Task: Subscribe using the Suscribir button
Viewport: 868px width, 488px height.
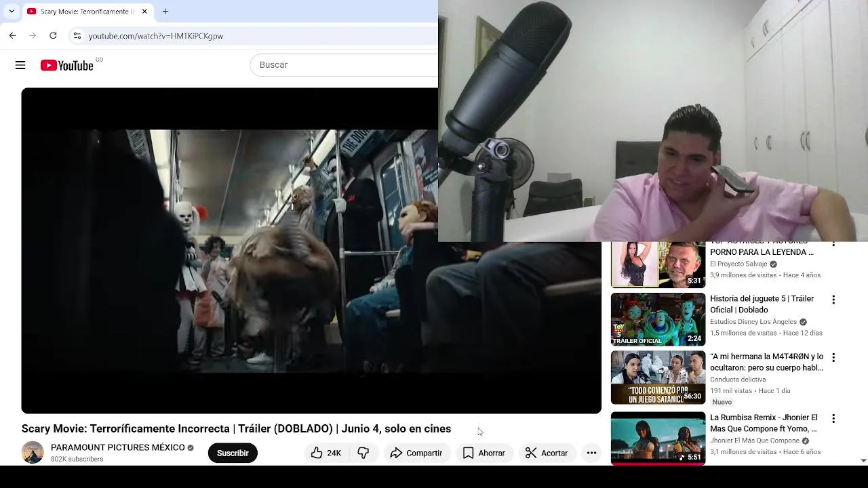Action: (x=233, y=453)
